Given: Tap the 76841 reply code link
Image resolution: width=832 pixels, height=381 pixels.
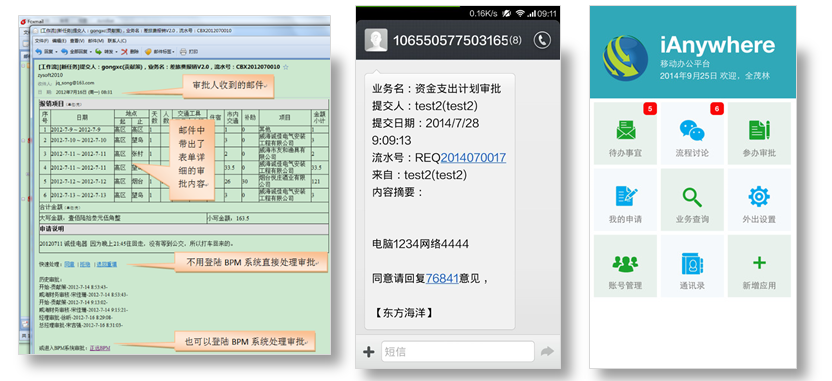Looking at the screenshot, I should pyautogui.click(x=441, y=278).
